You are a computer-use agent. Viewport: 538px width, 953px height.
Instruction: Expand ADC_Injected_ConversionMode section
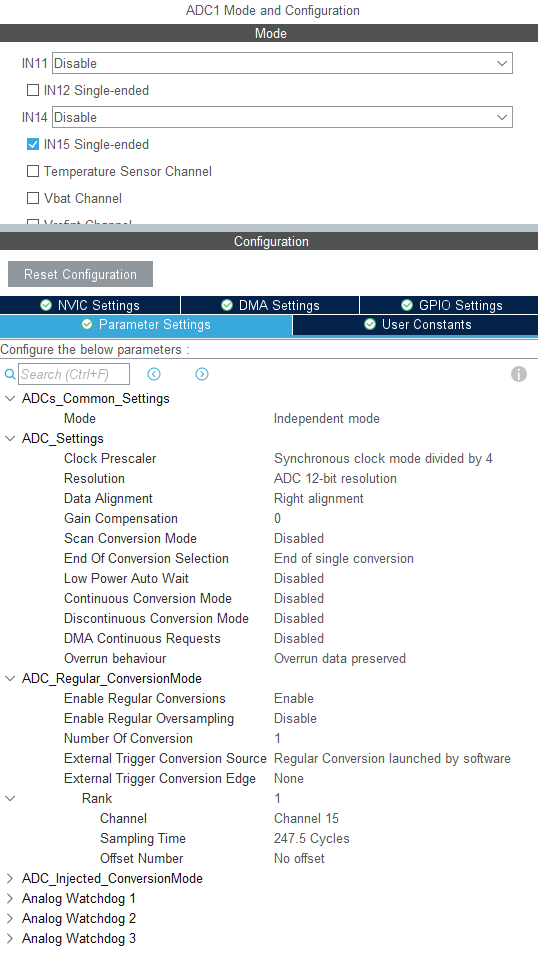pos(10,878)
